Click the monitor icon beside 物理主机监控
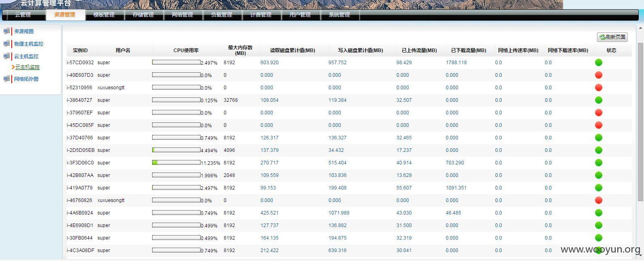The image size is (644, 261). (x=6, y=44)
